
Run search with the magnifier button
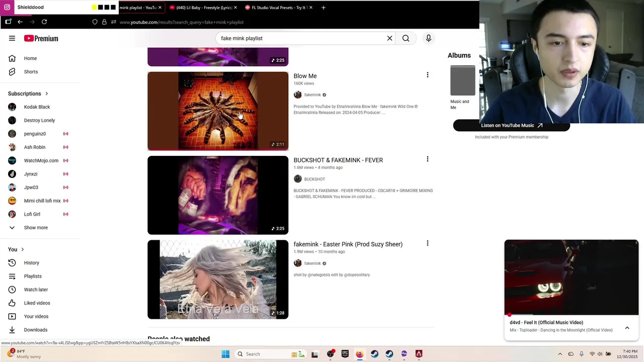(406, 38)
